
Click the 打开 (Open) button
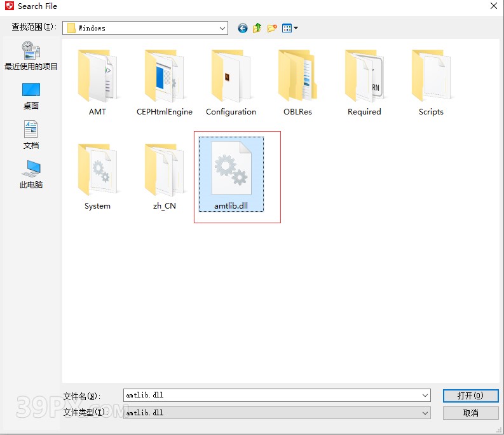(470, 396)
